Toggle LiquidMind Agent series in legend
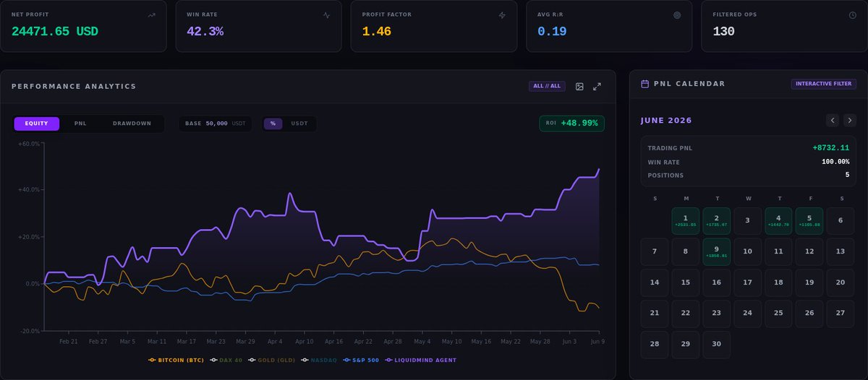 click(x=421, y=360)
